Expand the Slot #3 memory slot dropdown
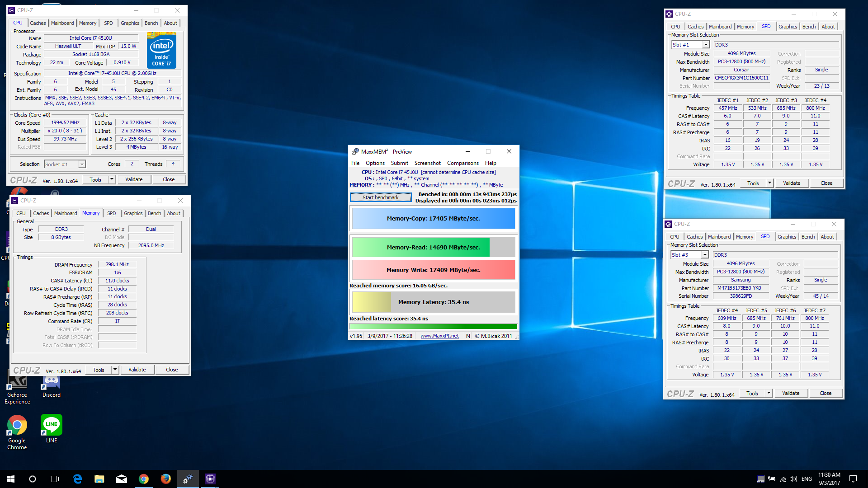868x488 pixels. click(x=705, y=255)
